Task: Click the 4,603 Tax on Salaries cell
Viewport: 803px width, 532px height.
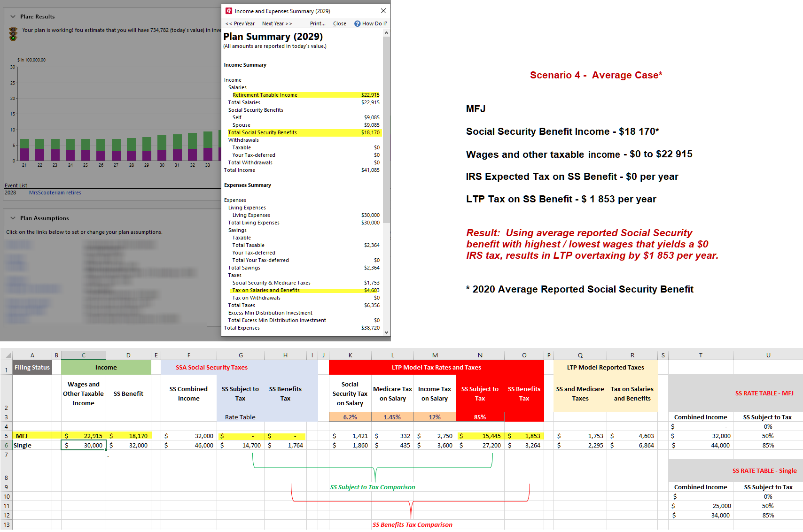Action: point(632,436)
